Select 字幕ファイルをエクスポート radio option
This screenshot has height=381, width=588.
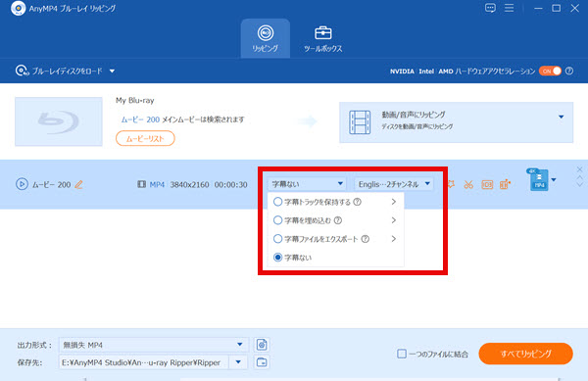[x=277, y=239]
